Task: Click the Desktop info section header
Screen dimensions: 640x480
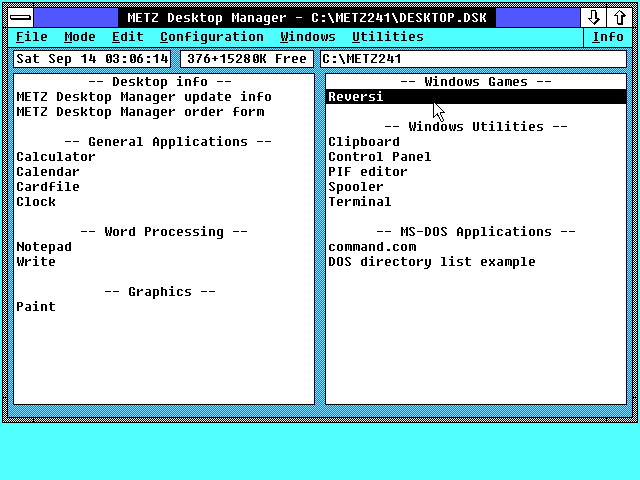Action: click(x=160, y=82)
